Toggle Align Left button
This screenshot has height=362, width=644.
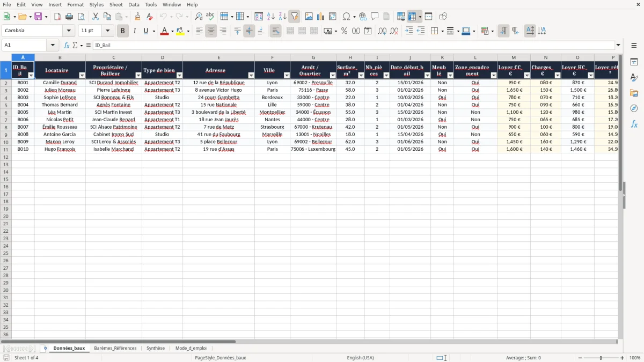[199, 31]
